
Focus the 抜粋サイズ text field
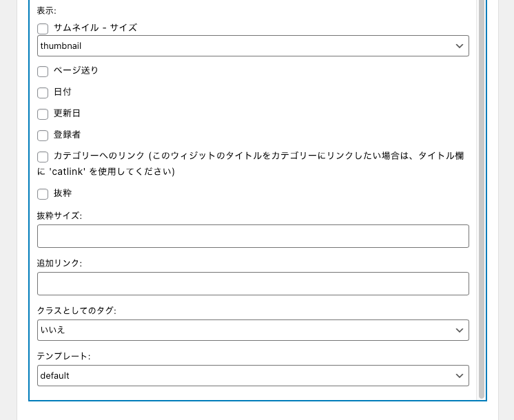click(252, 236)
